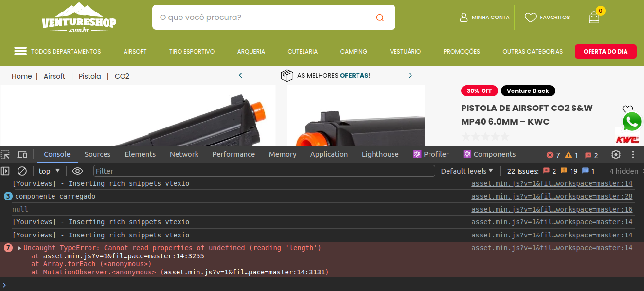Expand the Uncaught TypeError message
Screen dimensions: 644x291
[x=19, y=248]
